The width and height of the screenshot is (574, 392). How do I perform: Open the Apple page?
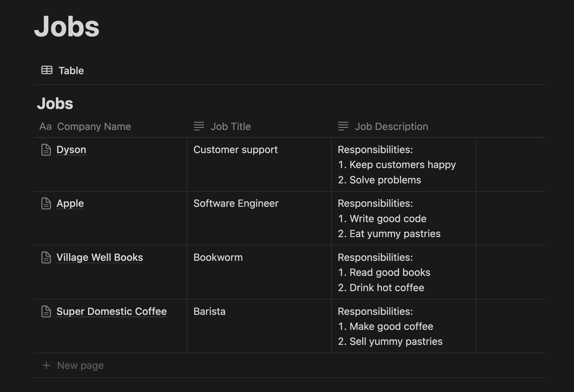point(70,204)
